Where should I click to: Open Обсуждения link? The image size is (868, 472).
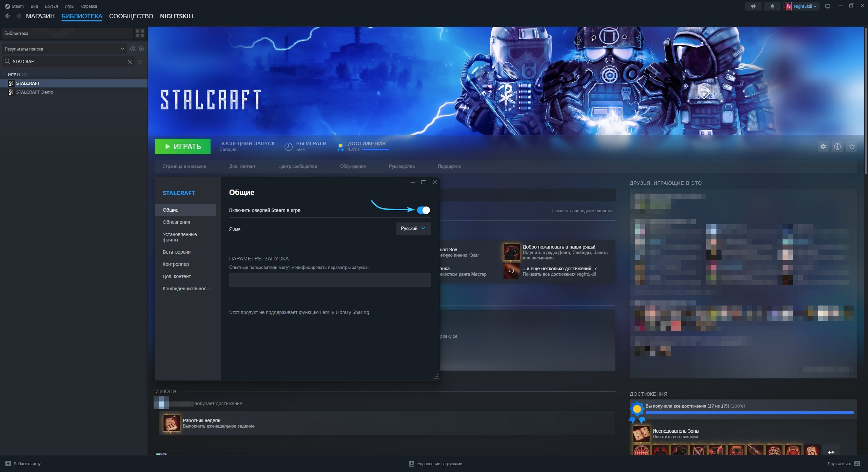(x=353, y=166)
